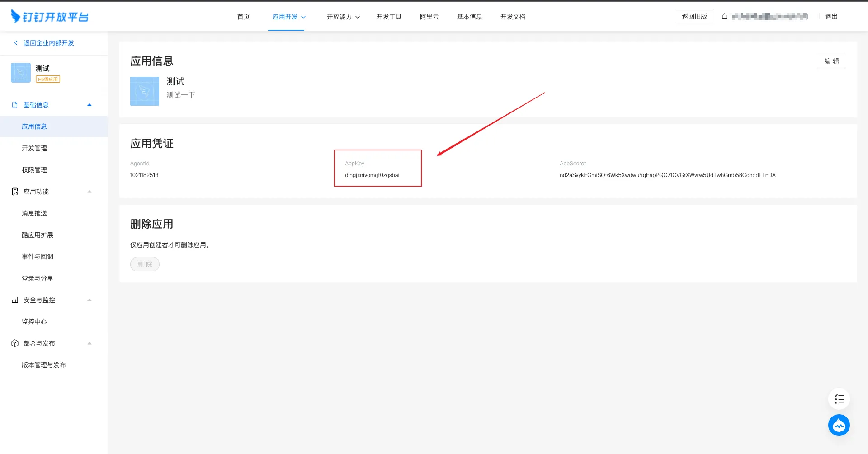This screenshot has width=868, height=454.
Task: Click the 基础信息 document icon in sidebar
Action: tap(15, 105)
